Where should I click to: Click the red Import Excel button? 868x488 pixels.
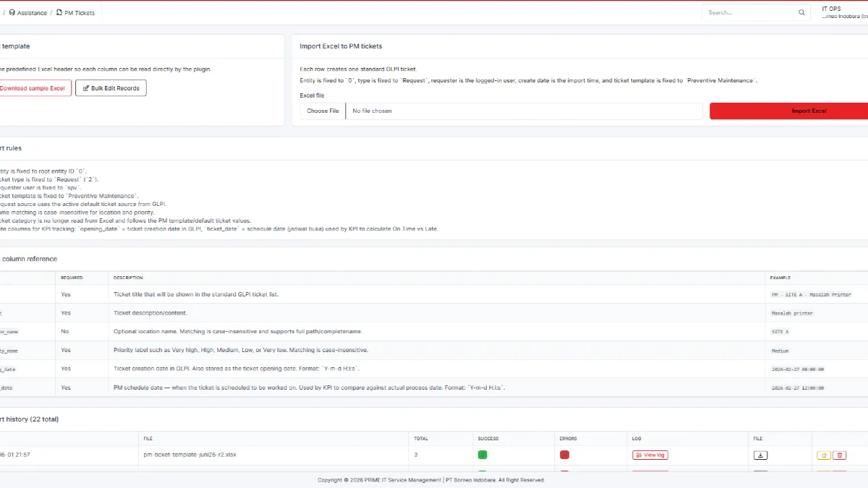pos(788,111)
